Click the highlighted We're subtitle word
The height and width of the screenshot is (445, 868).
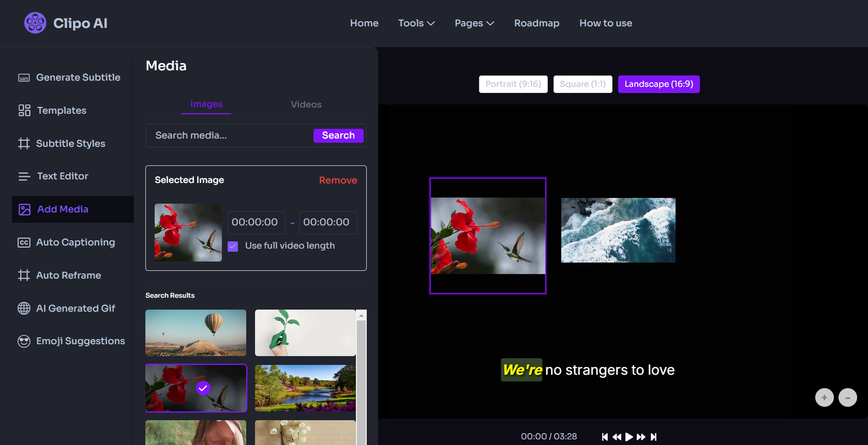521,370
